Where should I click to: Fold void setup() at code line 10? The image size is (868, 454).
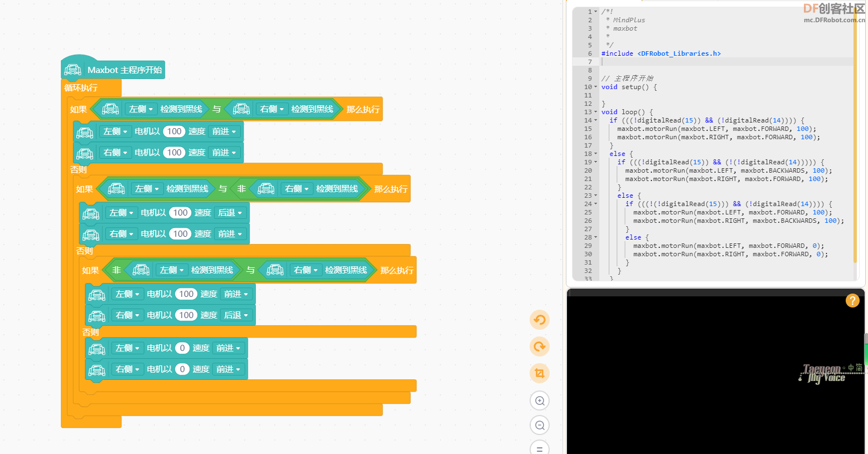pos(595,87)
